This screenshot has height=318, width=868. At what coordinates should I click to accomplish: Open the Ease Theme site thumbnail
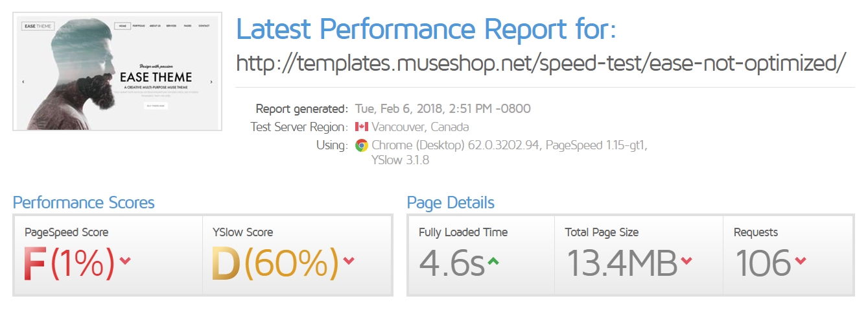(117, 71)
